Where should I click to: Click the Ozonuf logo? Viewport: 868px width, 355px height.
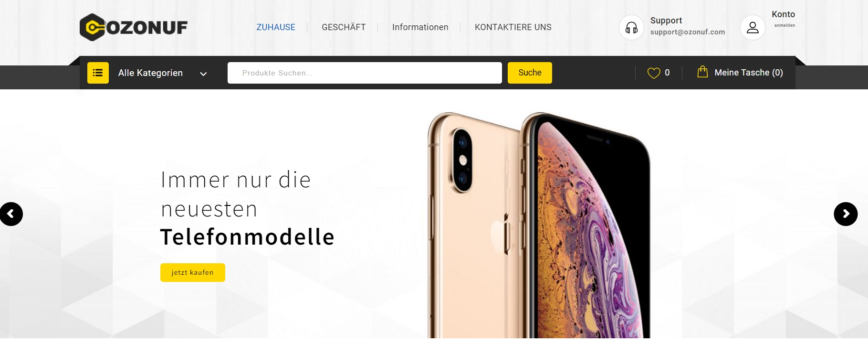click(134, 27)
